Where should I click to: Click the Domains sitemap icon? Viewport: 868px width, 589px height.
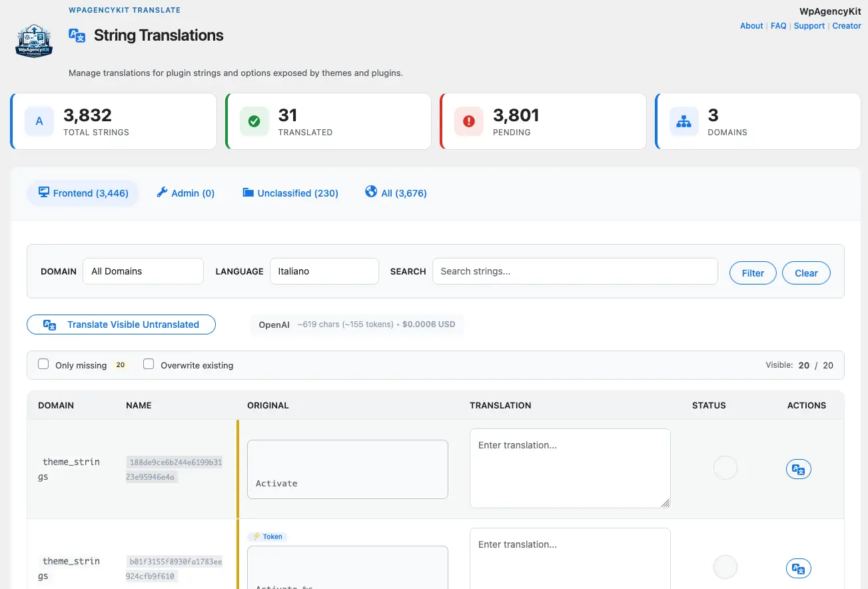pyautogui.click(x=683, y=121)
